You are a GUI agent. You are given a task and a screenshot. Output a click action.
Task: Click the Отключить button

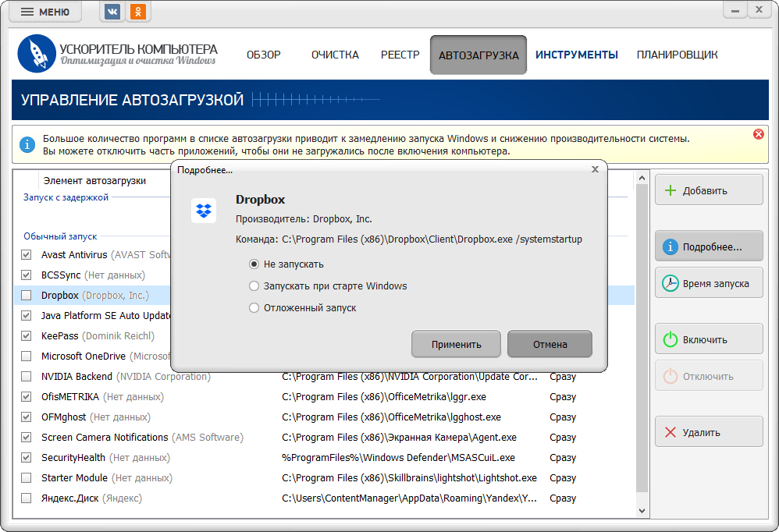(x=709, y=376)
